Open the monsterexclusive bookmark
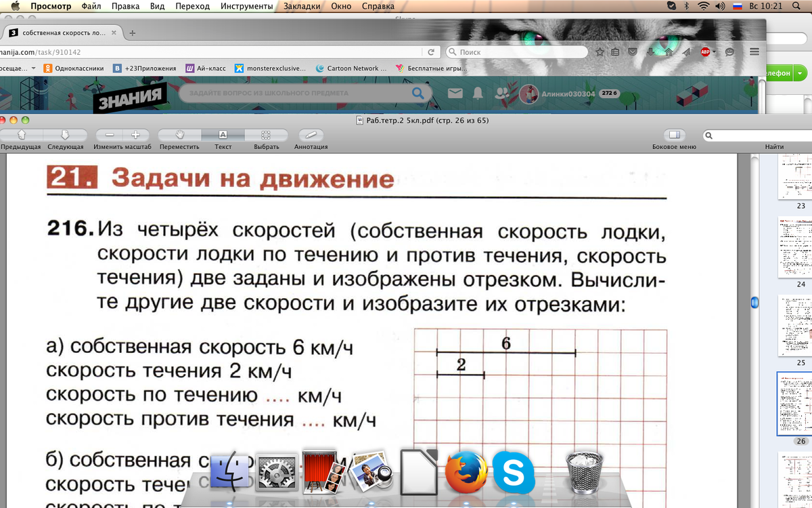 point(270,68)
